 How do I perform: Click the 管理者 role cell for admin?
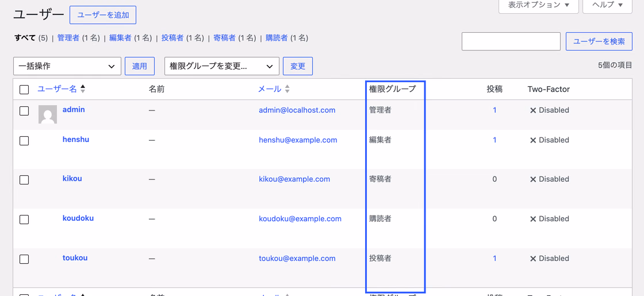(x=380, y=110)
